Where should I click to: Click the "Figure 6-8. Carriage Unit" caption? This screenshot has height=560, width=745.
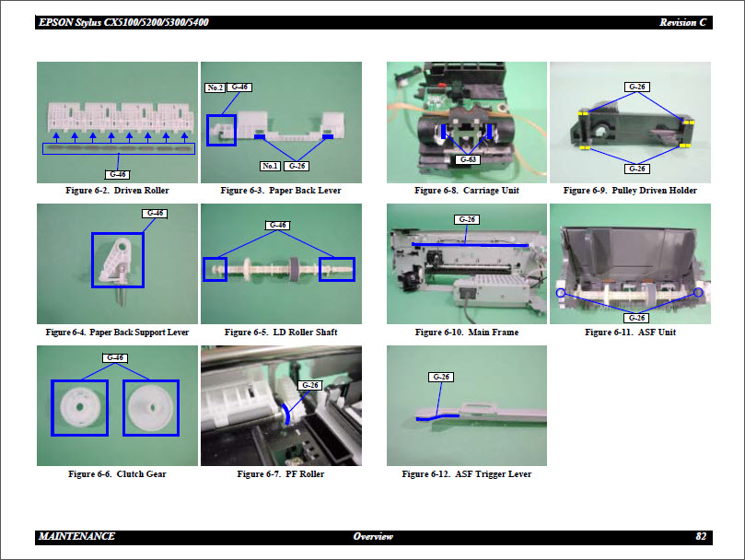(467, 191)
